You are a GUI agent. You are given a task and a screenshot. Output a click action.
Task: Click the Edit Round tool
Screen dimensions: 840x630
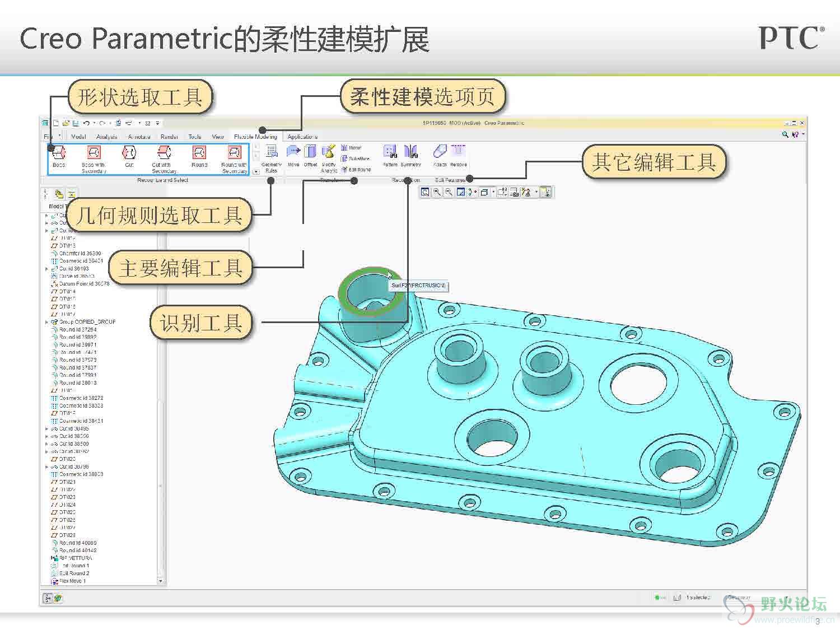pyautogui.click(x=356, y=170)
